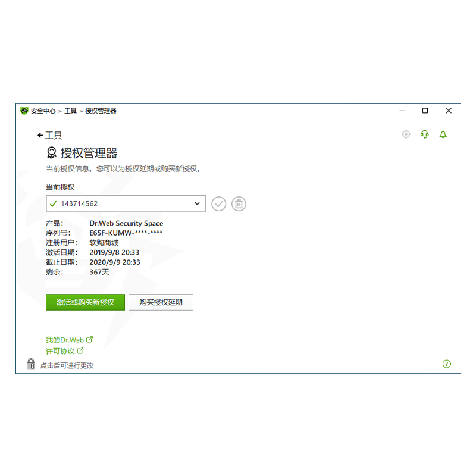This screenshot has width=476, height=476.
Task: Go to 安全中心 in the breadcrumb
Action: tap(43, 111)
